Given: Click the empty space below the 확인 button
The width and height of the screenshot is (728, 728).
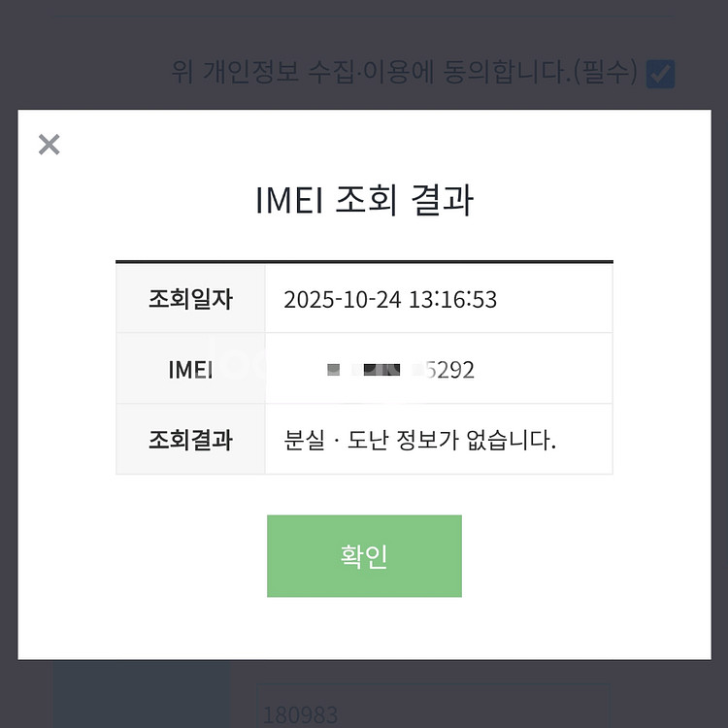Looking at the screenshot, I should (x=364, y=628).
